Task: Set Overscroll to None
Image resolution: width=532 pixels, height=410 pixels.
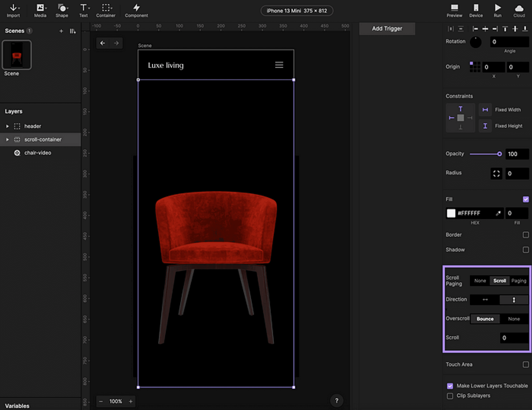Action: click(514, 319)
